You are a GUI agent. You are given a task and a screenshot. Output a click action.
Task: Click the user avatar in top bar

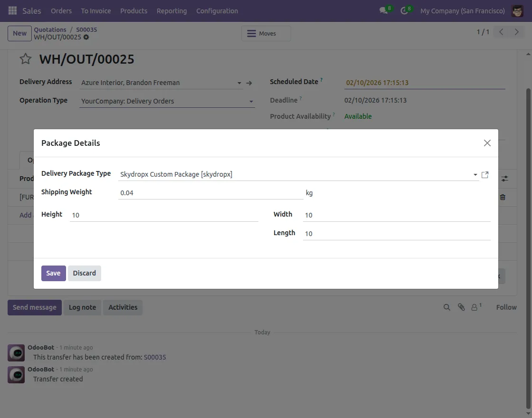(x=517, y=10)
